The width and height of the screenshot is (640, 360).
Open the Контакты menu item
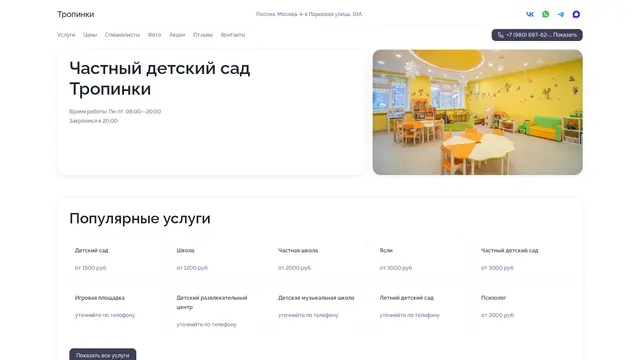point(233,35)
